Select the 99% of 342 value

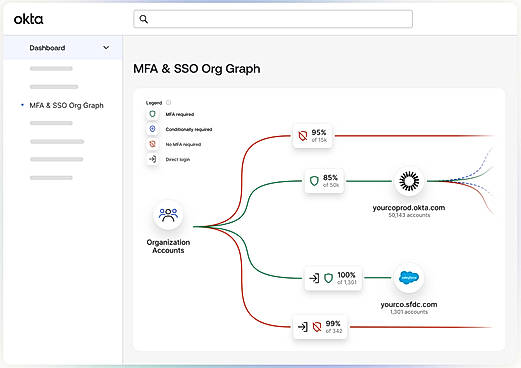333,327
